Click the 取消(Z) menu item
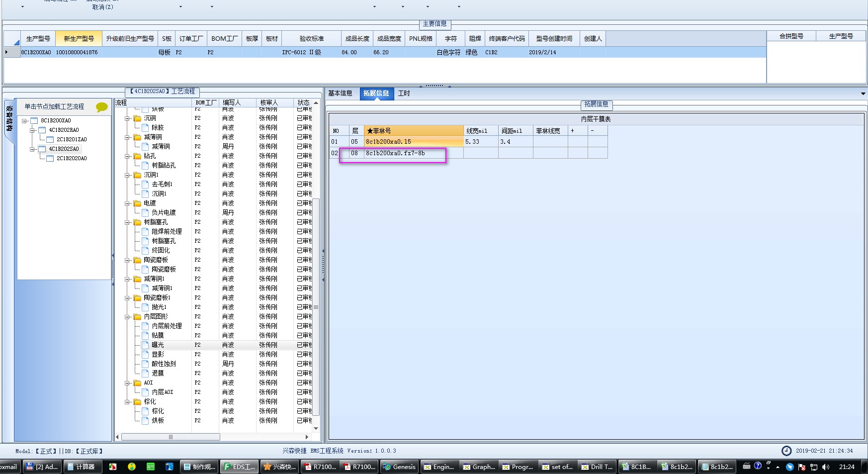Viewport: 868px width, 474px height. 103,7
